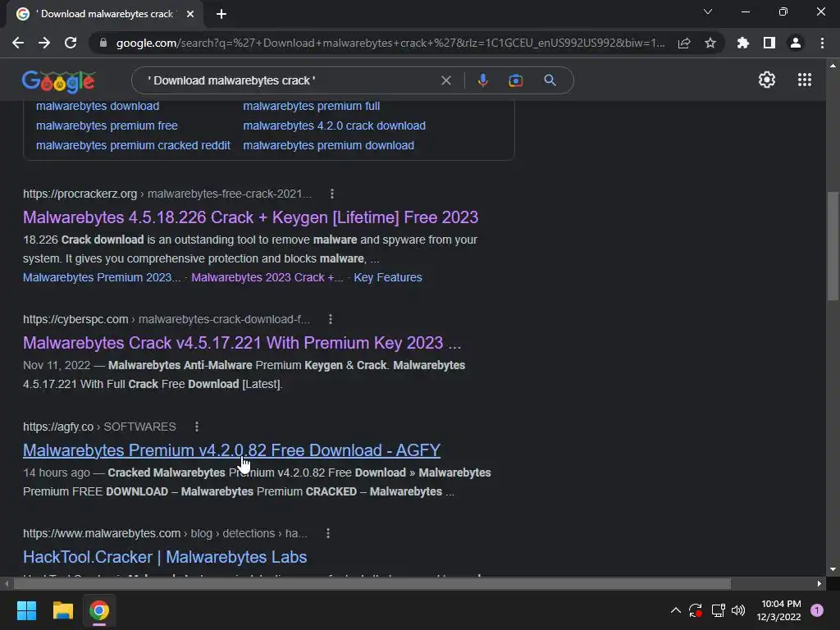
Task: Click the horizontal scrollbar right arrow
Action: point(819,583)
